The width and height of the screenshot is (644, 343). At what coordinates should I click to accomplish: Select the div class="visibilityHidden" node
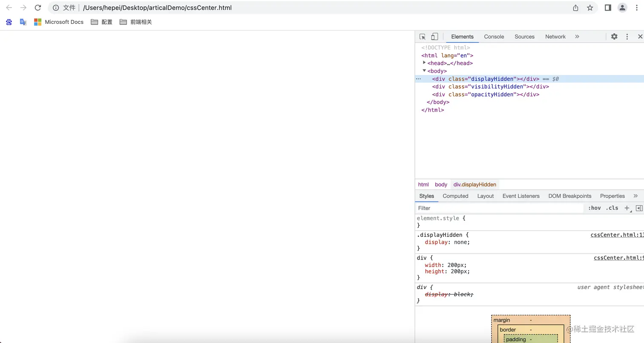point(490,86)
